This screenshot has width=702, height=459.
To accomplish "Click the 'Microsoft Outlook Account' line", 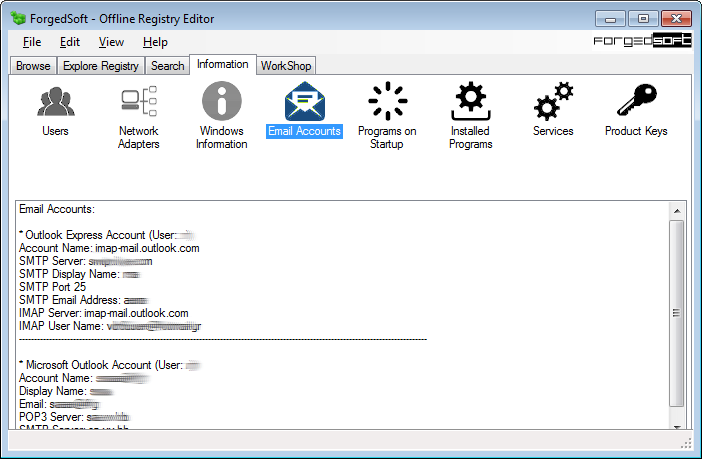I will [x=110, y=365].
